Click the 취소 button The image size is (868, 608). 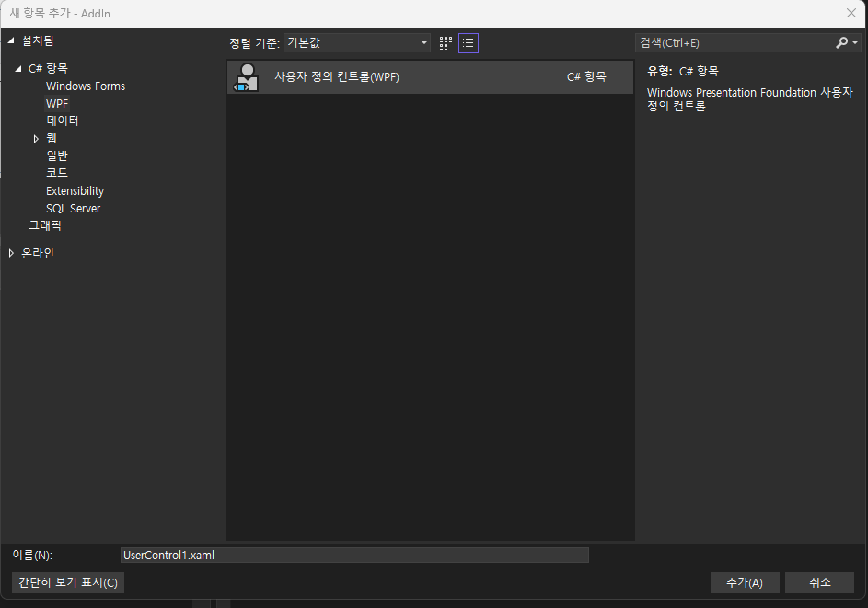click(820, 582)
